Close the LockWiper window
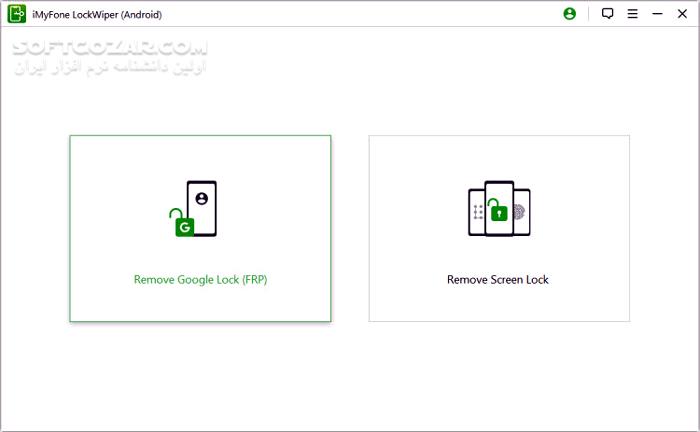This screenshot has height=432, width=700. point(682,14)
